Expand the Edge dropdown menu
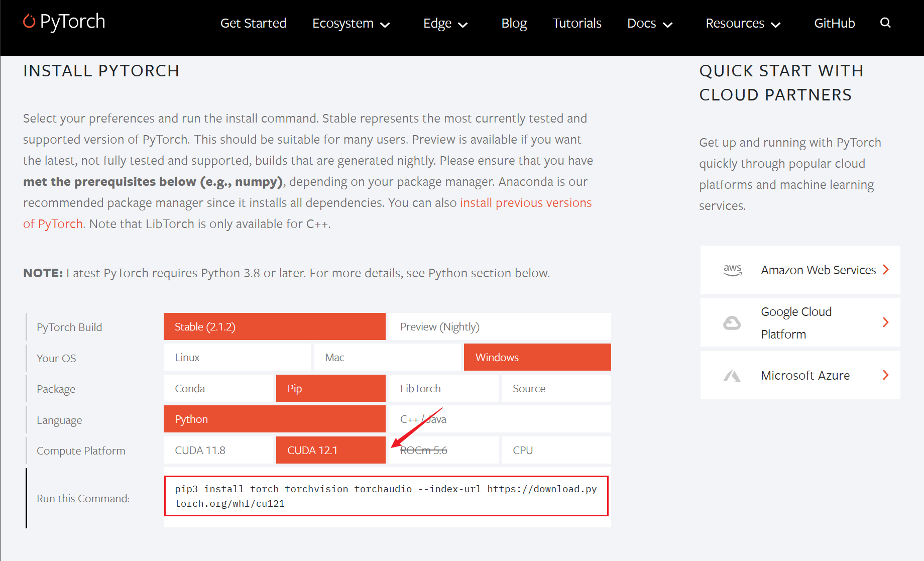This screenshot has width=924, height=561. tap(445, 24)
